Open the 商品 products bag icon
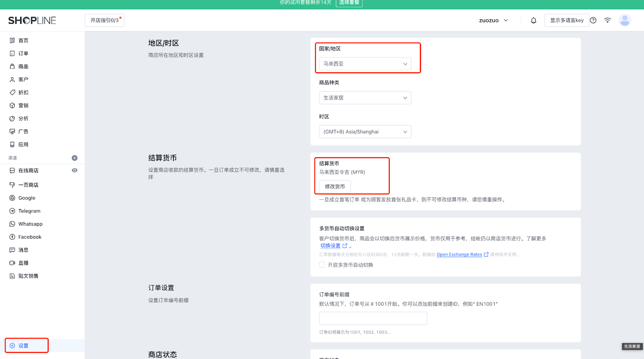The height and width of the screenshot is (359, 644). (12, 66)
